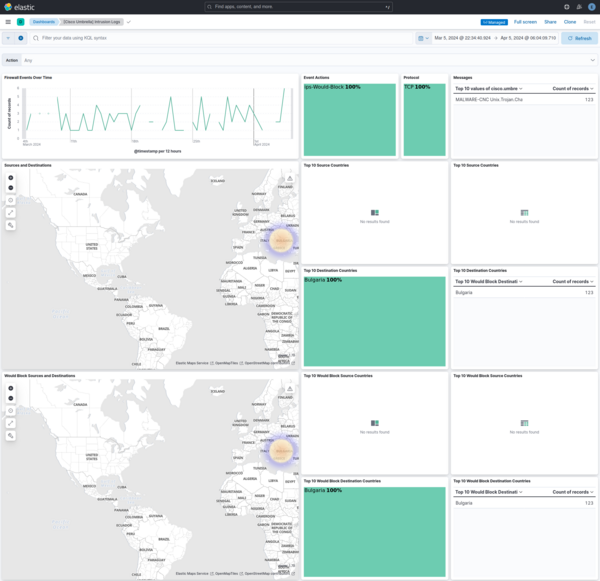Click the ips-Would-Block treemap block
The height and width of the screenshot is (581, 600).
(349, 120)
